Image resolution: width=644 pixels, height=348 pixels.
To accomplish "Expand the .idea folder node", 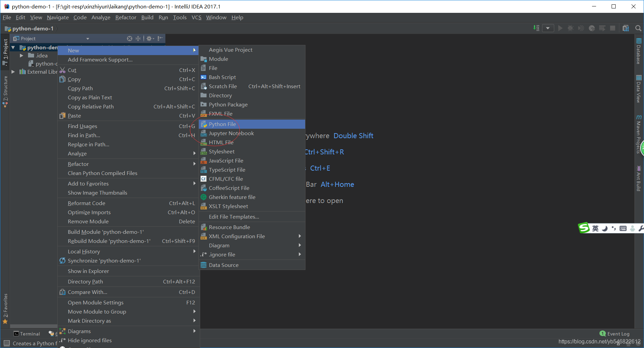I will tap(21, 55).
